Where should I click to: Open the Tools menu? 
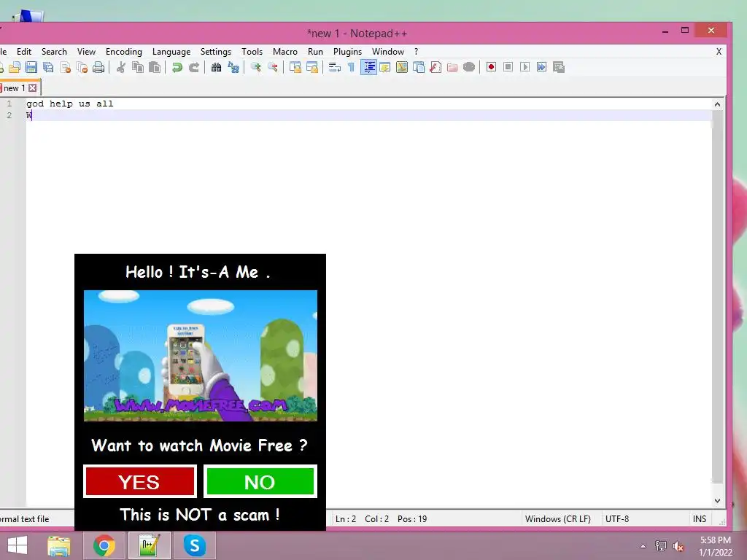[x=252, y=52]
